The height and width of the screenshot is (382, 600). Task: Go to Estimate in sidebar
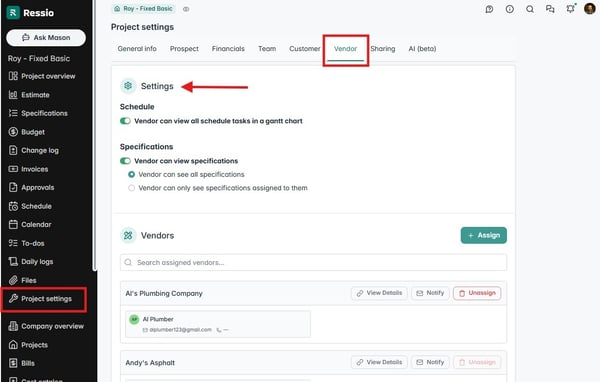point(29,95)
